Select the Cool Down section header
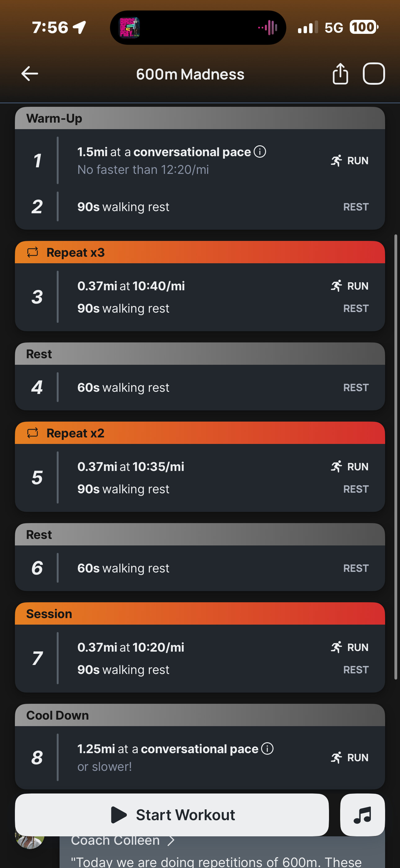Viewport: 400px width, 868px height. 200,715
